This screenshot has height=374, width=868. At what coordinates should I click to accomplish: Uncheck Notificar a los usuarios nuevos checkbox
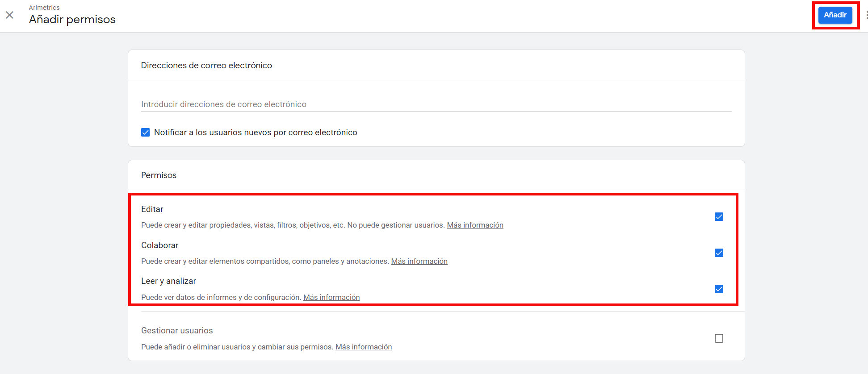click(146, 133)
